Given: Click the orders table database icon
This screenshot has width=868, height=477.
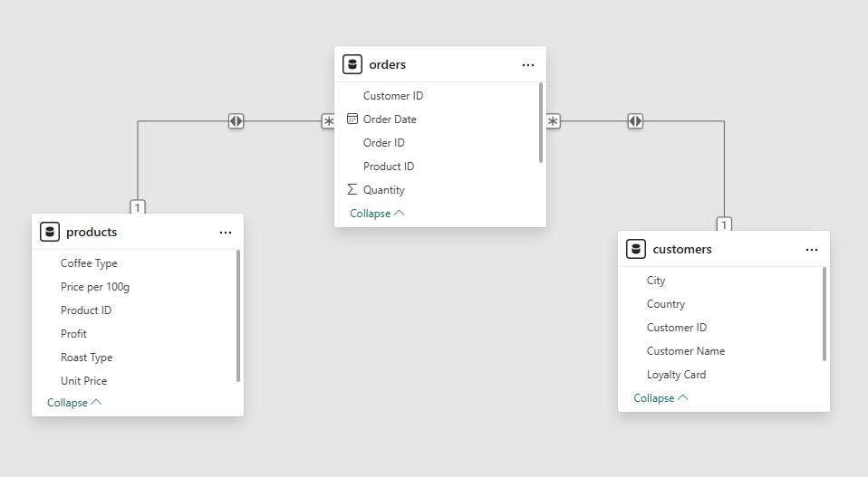Looking at the screenshot, I should pos(352,64).
